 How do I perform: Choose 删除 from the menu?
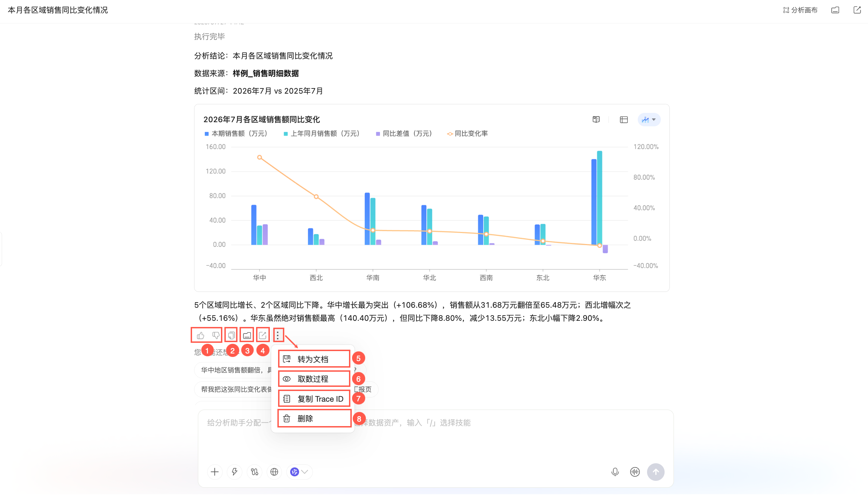point(314,419)
